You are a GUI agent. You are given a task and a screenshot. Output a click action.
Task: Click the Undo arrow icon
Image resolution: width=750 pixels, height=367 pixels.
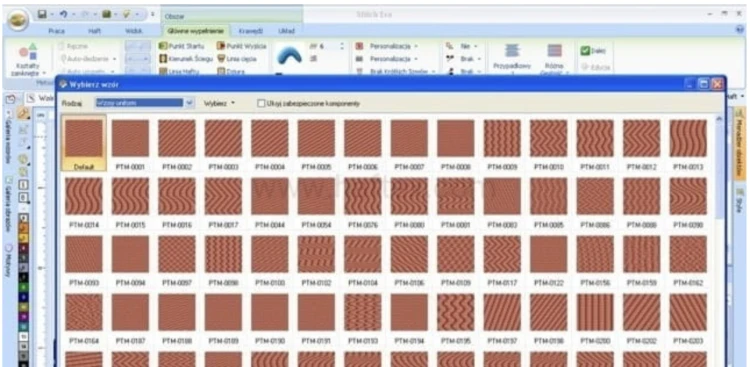[x=64, y=15]
